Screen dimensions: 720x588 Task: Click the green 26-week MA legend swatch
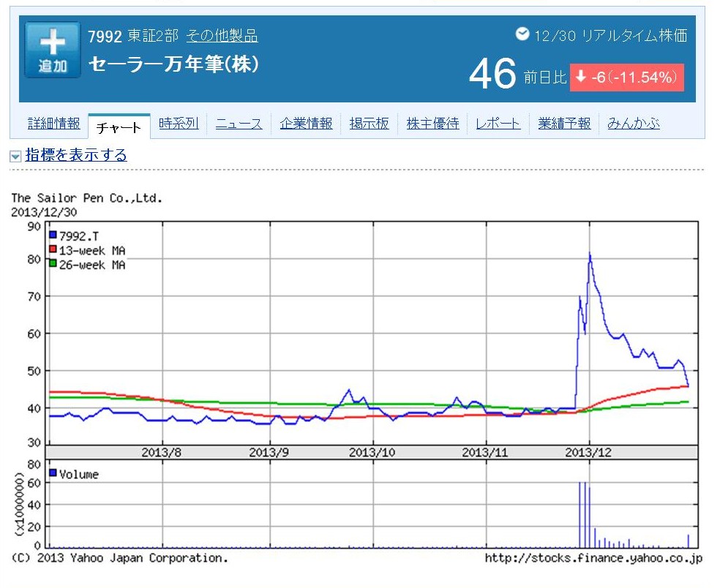(x=53, y=263)
